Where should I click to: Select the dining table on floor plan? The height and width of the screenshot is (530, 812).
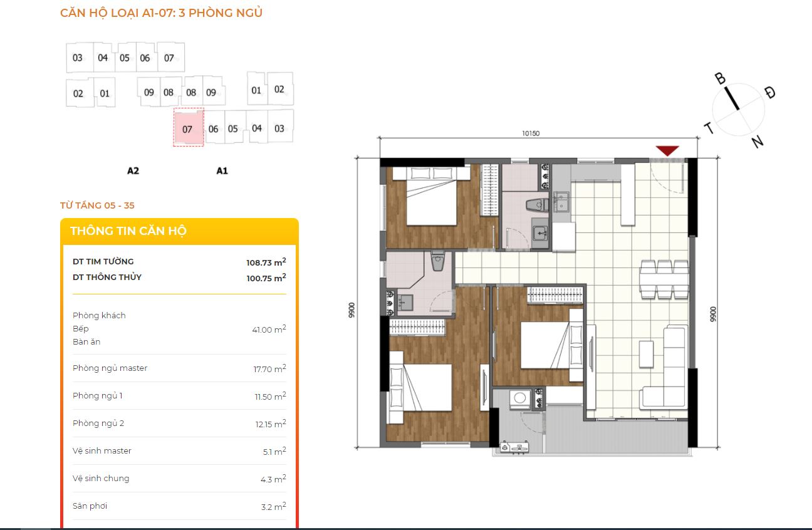(x=664, y=279)
